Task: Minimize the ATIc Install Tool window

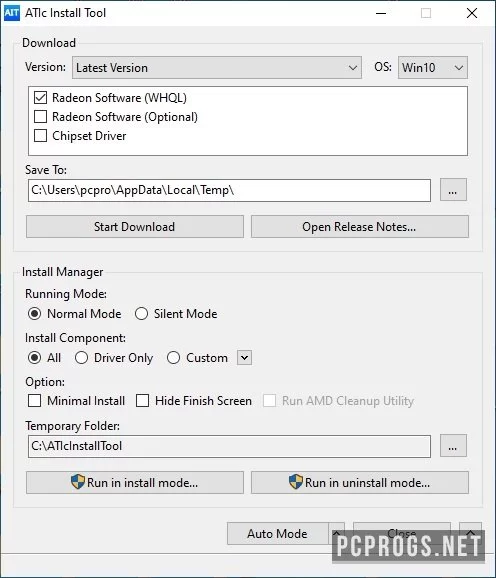Action: (x=381, y=13)
